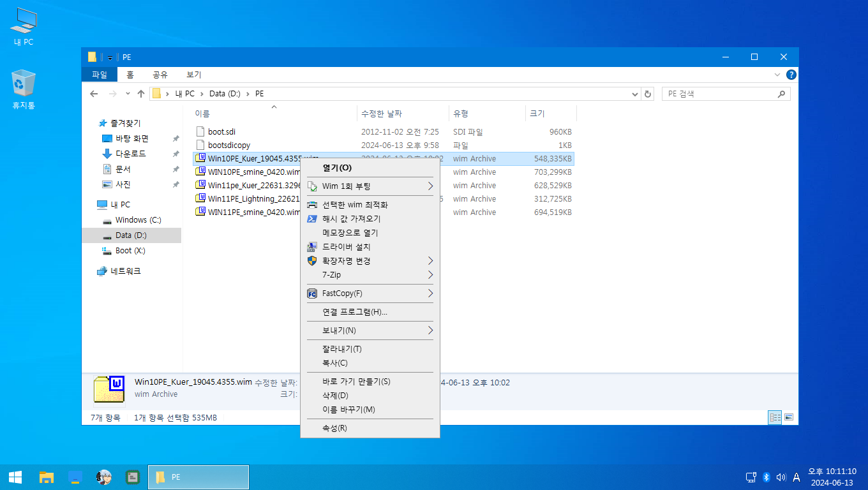Select the bootsdicopy file
Screen dimensions: 868x490
point(228,145)
